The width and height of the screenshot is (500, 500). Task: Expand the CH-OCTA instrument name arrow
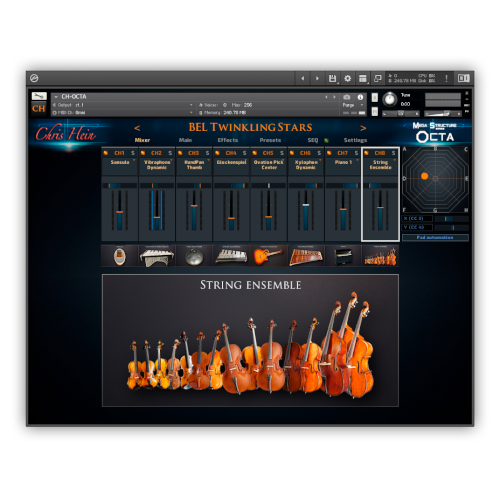pos(56,97)
